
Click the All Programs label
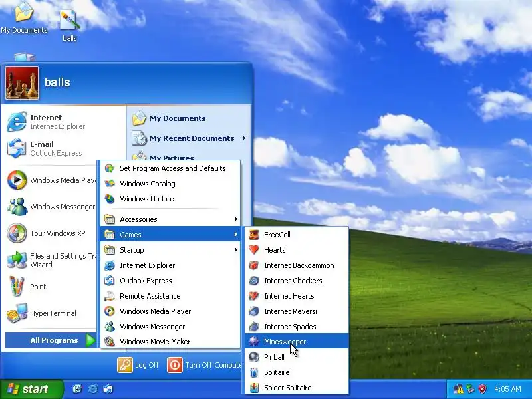(54, 340)
